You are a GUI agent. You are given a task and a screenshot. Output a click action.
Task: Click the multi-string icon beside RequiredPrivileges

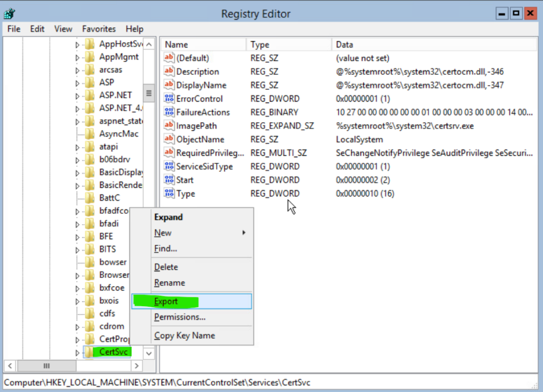coord(168,153)
